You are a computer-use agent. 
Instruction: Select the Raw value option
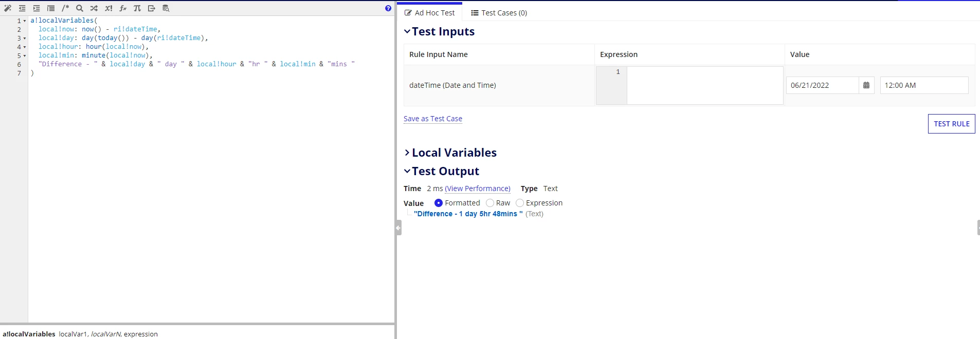tap(490, 203)
